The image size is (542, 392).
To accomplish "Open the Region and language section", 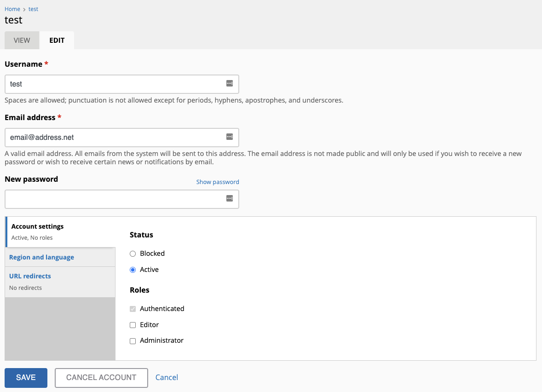I will [41, 257].
